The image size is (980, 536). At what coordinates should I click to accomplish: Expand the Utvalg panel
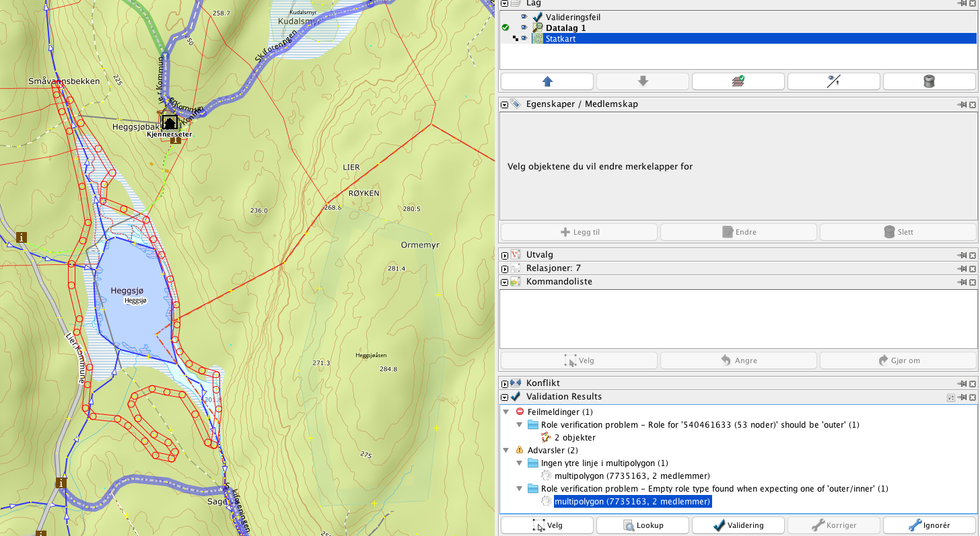[505, 256]
